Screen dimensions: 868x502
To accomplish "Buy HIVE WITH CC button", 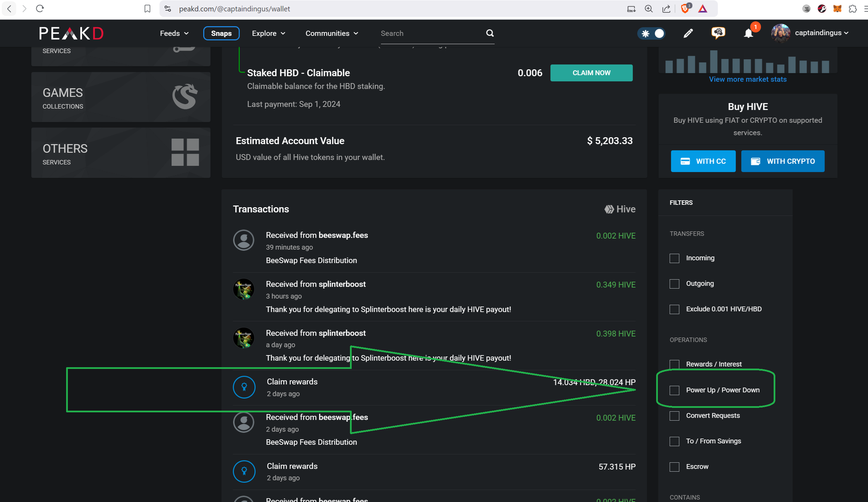I will coord(703,161).
